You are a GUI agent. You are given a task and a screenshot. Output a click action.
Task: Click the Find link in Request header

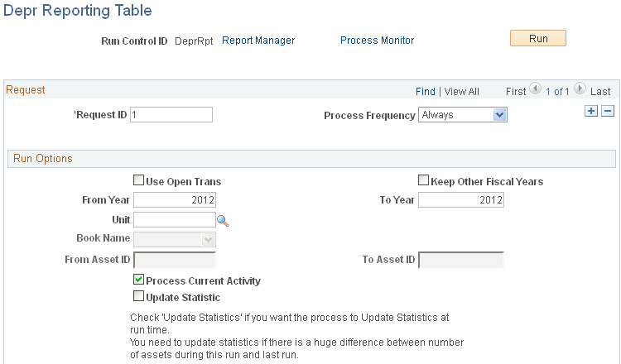tap(425, 91)
